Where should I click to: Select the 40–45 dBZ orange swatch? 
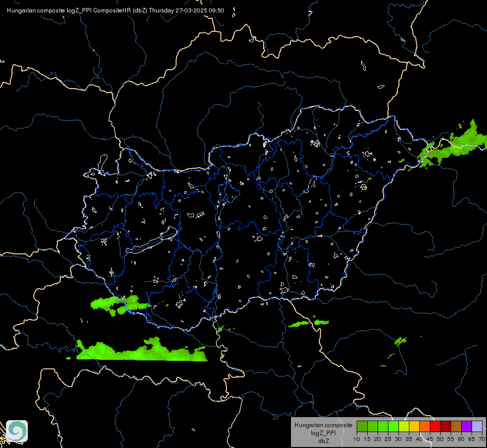(425, 426)
